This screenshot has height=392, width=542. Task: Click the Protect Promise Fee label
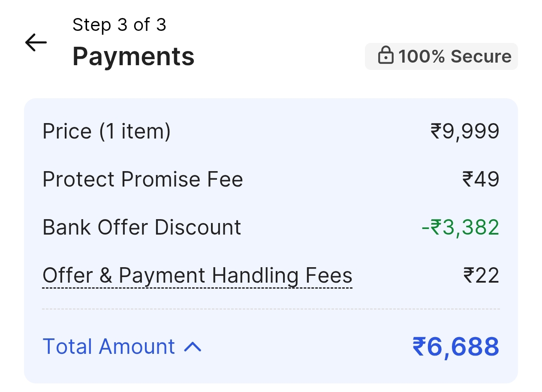click(142, 179)
